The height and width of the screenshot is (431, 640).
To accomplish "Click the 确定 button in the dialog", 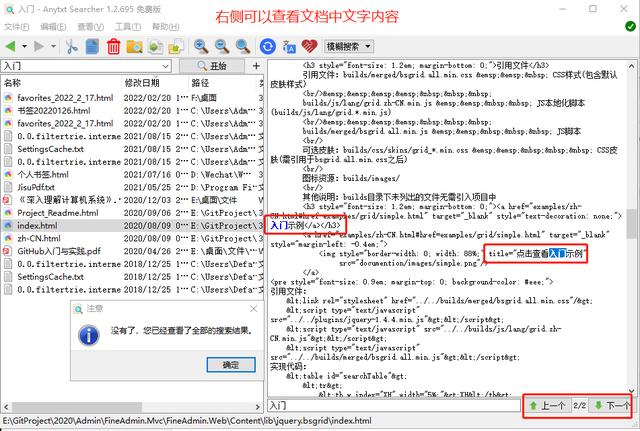I will pos(231,365).
